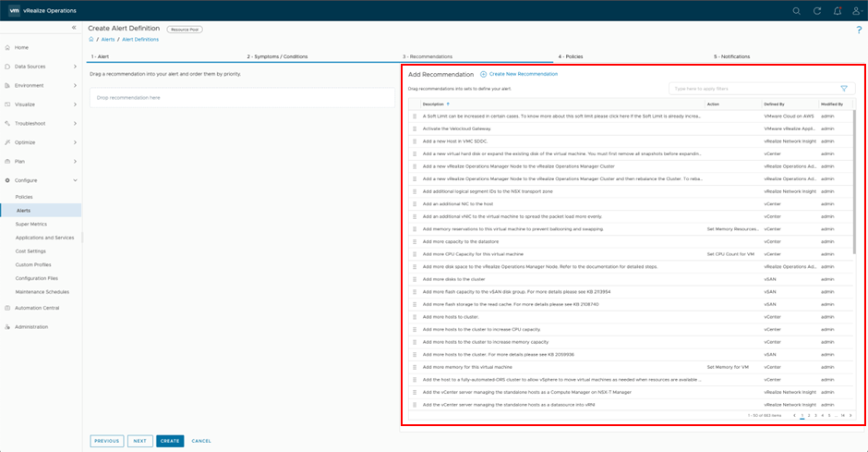This screenshot has height=452, width=868.
Task: Click the vm logo in the header
Action: click(14, 10)
